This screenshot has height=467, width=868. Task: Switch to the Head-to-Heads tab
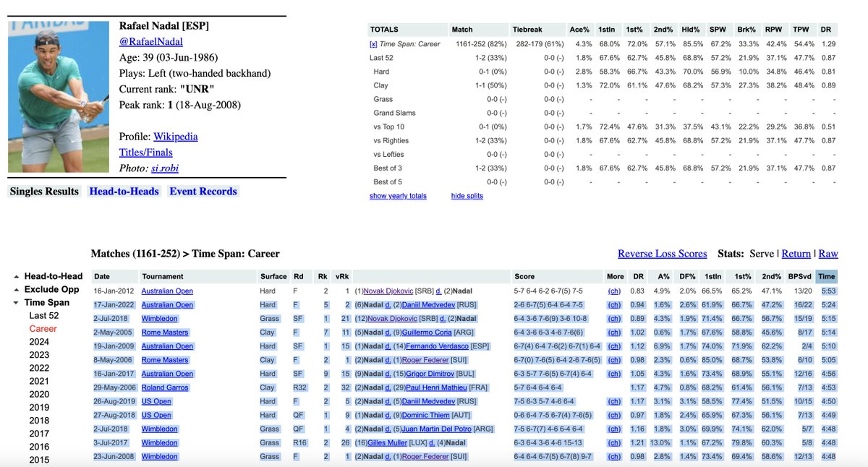[x=124, y=192]
